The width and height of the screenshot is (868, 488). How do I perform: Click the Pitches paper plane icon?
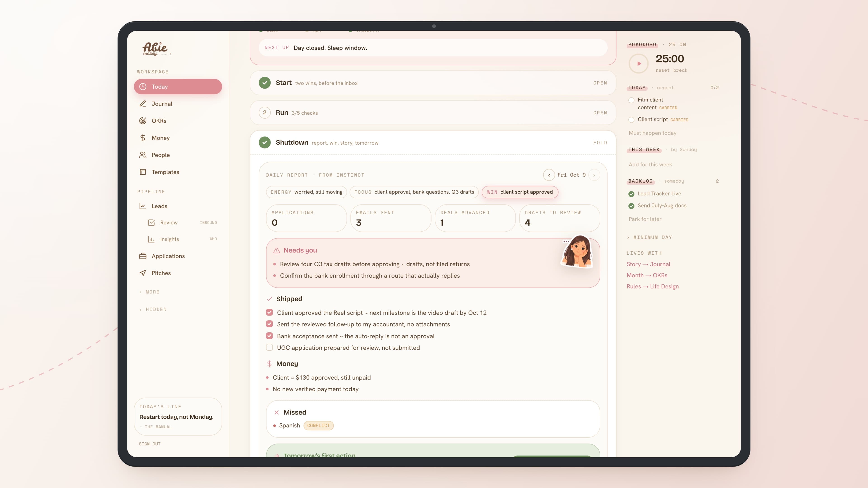tap(143, 273)
